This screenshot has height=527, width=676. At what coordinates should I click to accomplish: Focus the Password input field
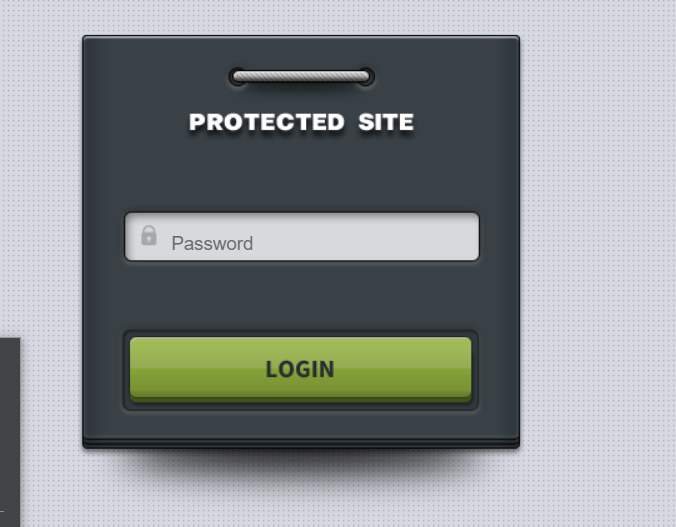pos(302,236)
